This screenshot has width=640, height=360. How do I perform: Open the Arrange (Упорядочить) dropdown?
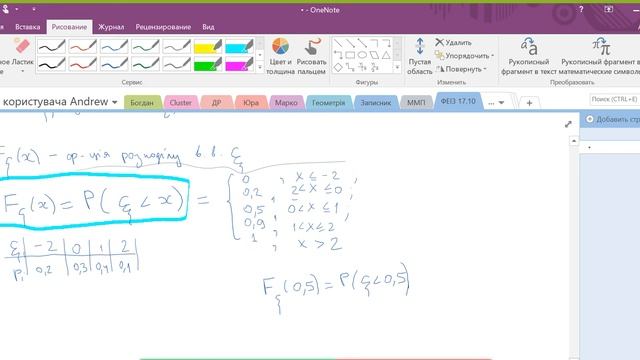click(x=464, y=56)
